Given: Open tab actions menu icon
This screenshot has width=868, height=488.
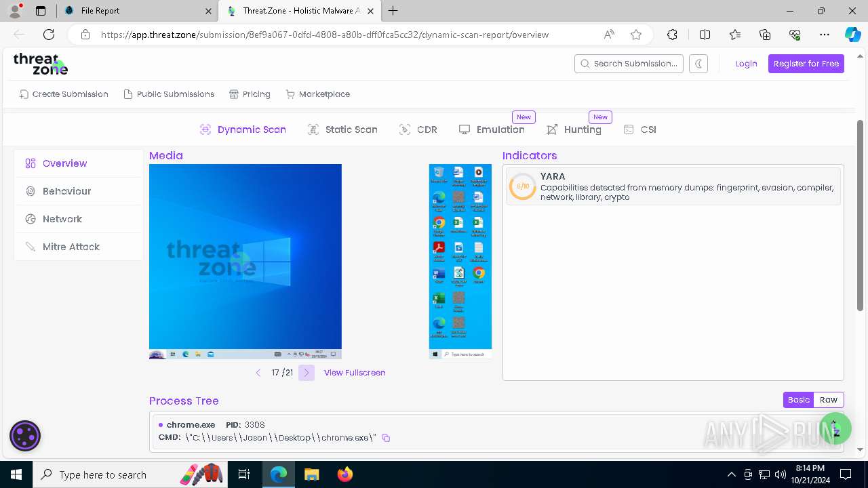Looking at the screenshot, I should [x=41, y=11].
